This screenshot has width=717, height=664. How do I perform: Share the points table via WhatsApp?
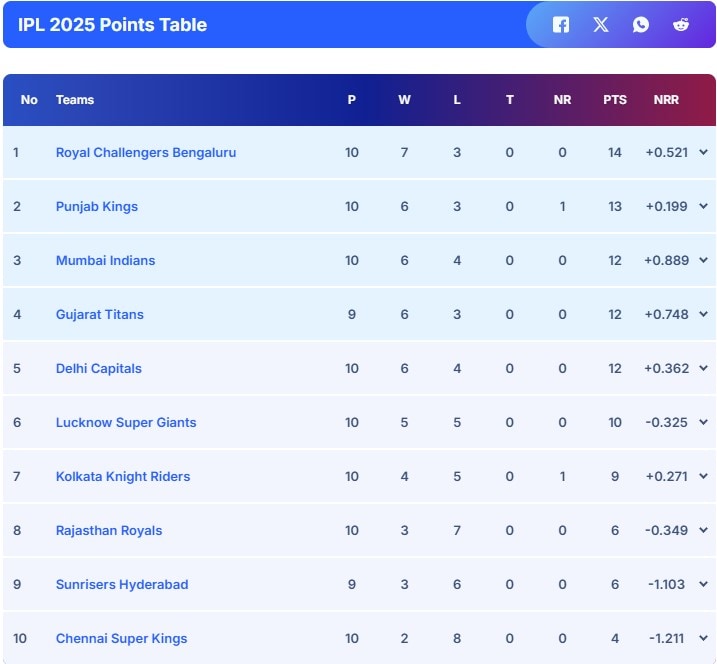coord(641,25)
